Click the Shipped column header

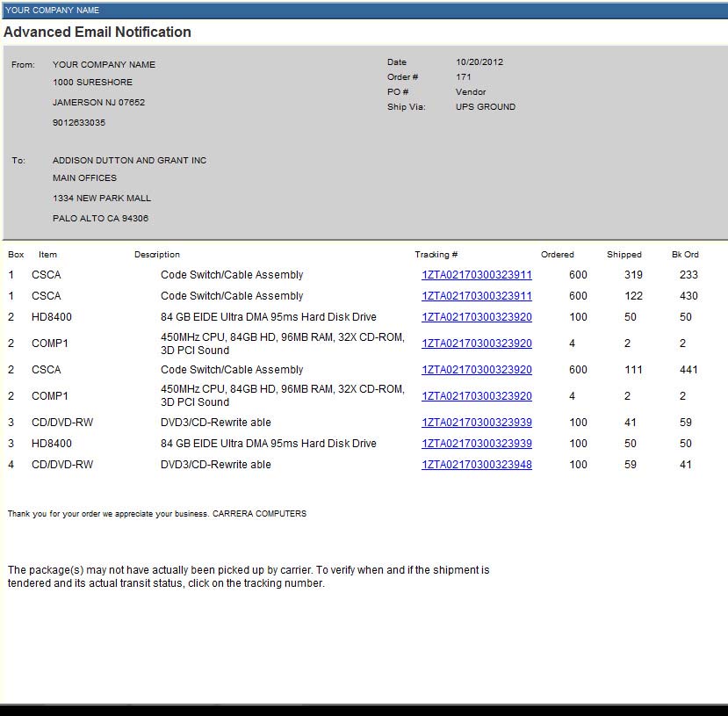624,255
